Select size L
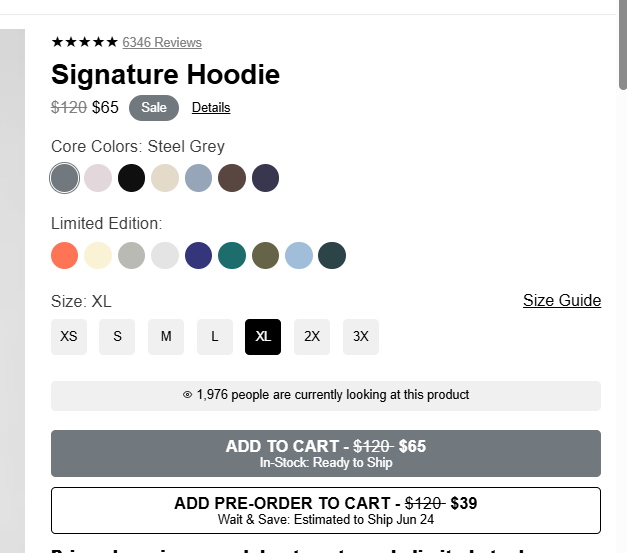Image resolution: width=627 pixels, height=553 pixels. pos(215,337)
